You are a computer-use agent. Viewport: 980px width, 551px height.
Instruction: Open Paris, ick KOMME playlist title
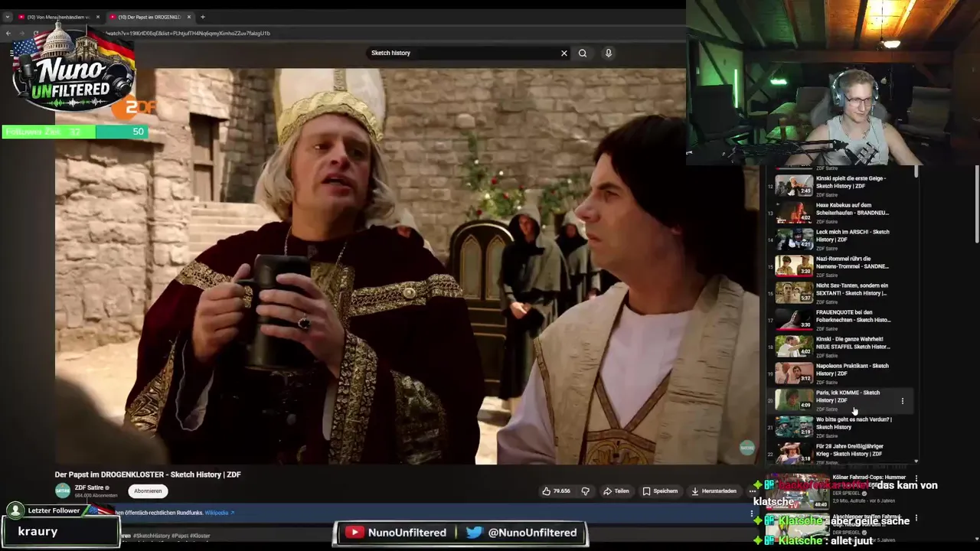pos(848,396)
